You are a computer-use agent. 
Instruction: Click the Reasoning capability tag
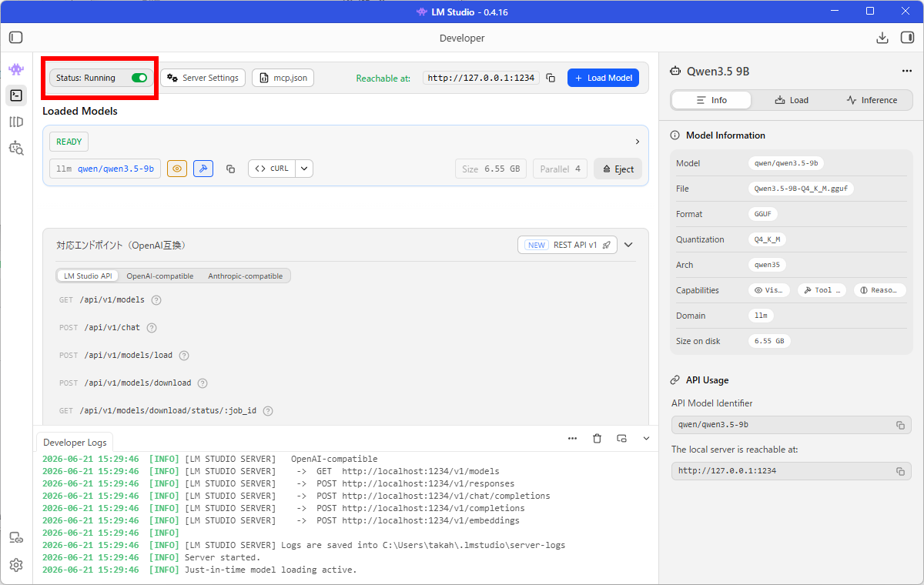click(x=879, y=290)
